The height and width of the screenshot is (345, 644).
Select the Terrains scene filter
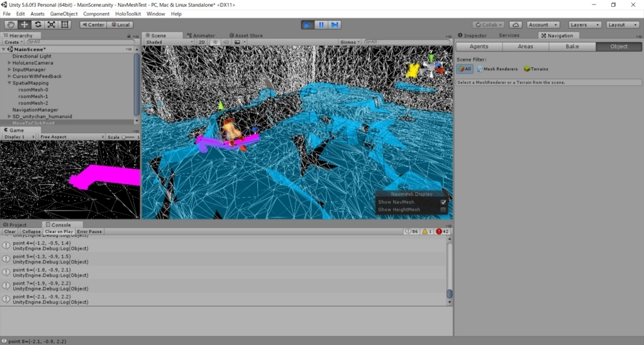pyautogui.click(x=536, y=69)
